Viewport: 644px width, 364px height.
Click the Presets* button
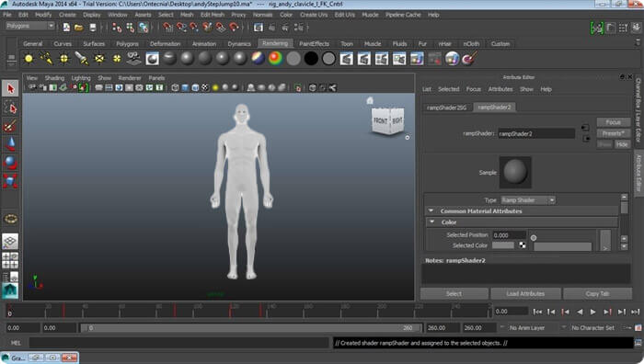tap(614, 133)
